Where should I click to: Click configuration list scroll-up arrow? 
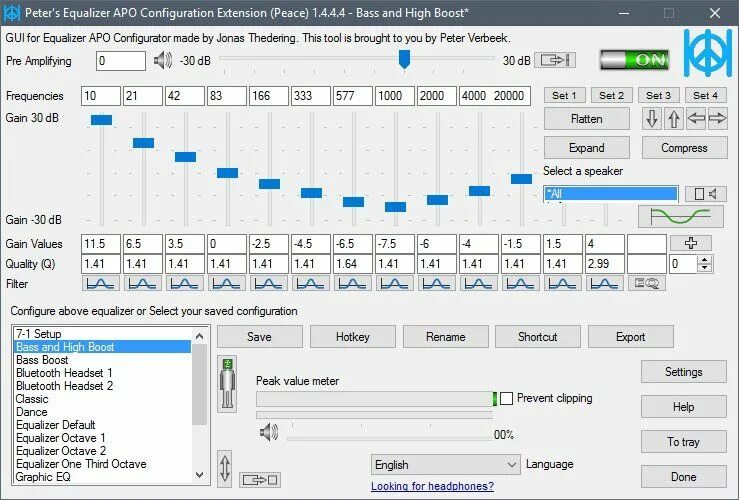[x=199, y=336]
